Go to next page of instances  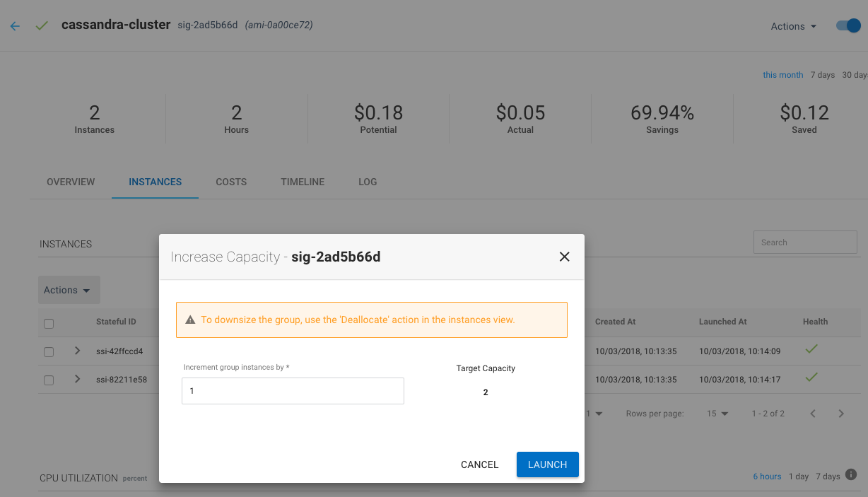pyautogui.click(x=841, y=414)
